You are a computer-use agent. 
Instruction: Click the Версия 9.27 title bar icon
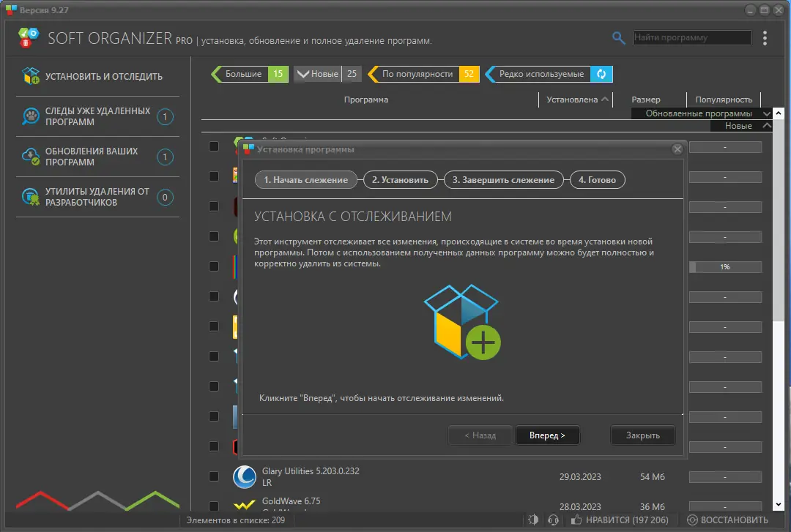tap(11, 10)
